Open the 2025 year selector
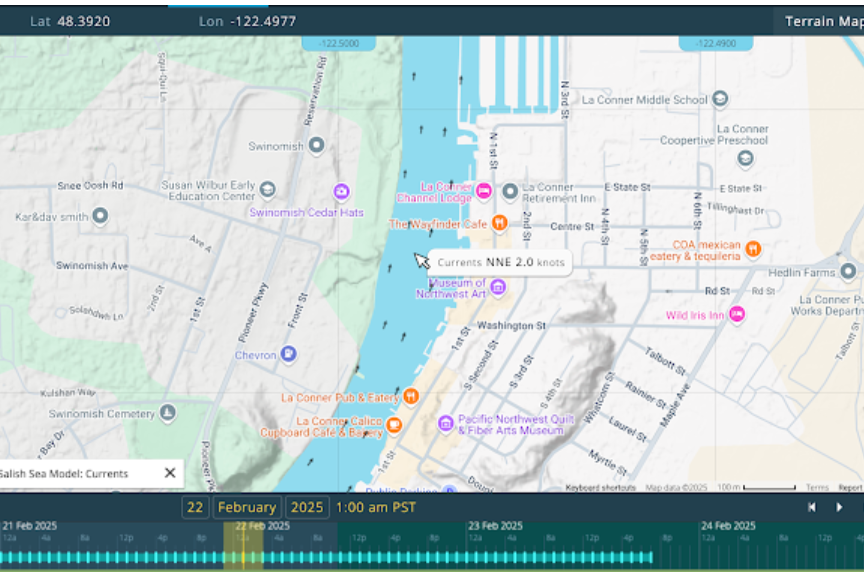Image resolution: width=864 pixels, height=576 pixels. point(307,507)
